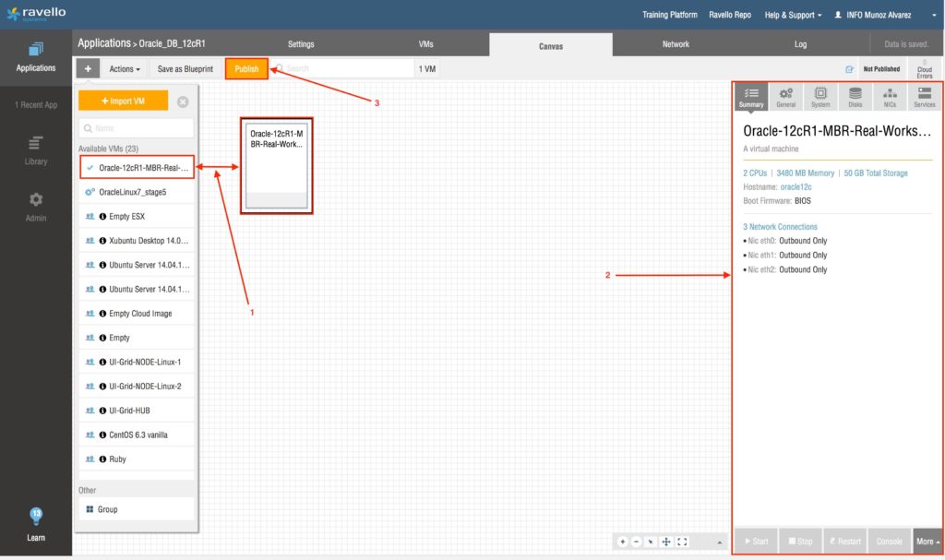Open the NICs network icon
The height and width of the screenshot is (560, 945).
[x=890, y=97]
